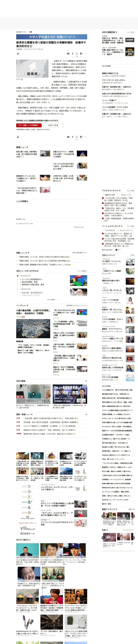This screenshot has height=644, width=138.
Task: Next arrow in 写真 carousel
Action: pos(133,538)
